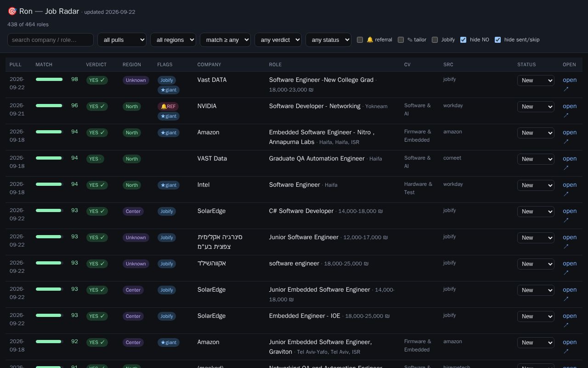The height and width of the screenshot is (368, 588).
Task: Open the "any verdict" filter dropdown
Action: [278, 40]
